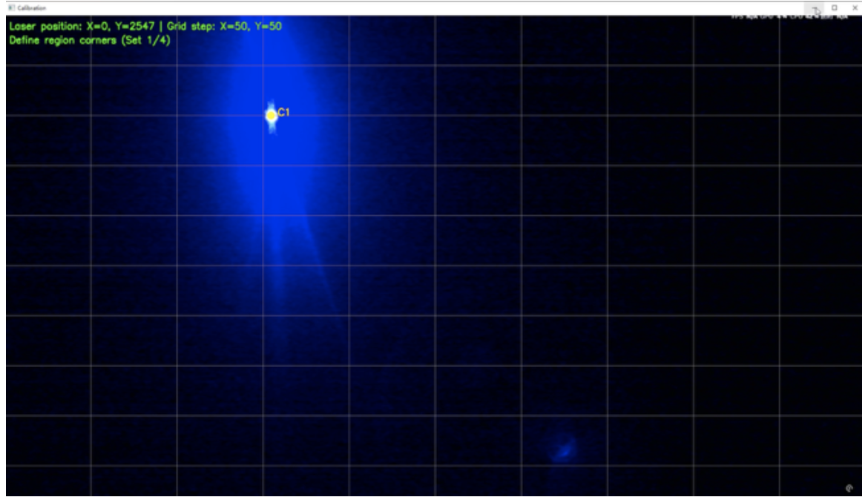868x497 pixels.
Task: Maximize the Calibration window
Action: (x=835, y=7)
